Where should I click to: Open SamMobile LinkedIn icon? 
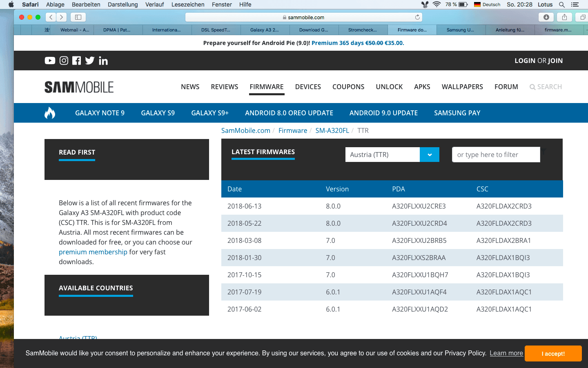coord(103,61)
